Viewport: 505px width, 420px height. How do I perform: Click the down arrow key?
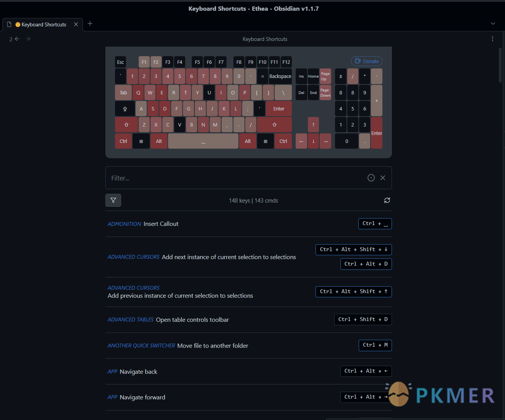[313, 141]
